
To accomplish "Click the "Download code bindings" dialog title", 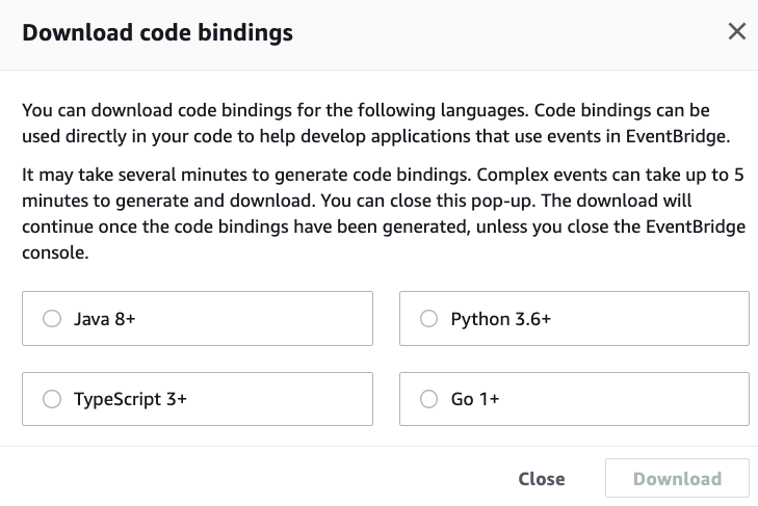I will point(157,33).
